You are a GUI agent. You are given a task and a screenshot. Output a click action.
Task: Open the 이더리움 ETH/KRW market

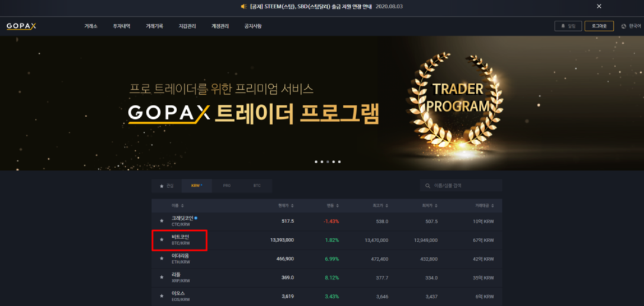click(326, 259)
